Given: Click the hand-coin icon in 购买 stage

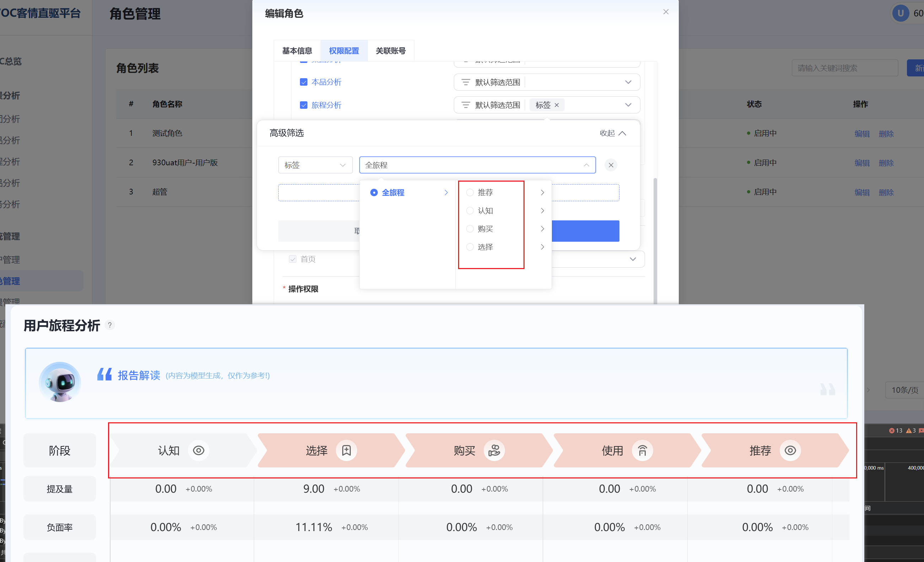Looking at the screenshot, I should click(x=494, y=450).
